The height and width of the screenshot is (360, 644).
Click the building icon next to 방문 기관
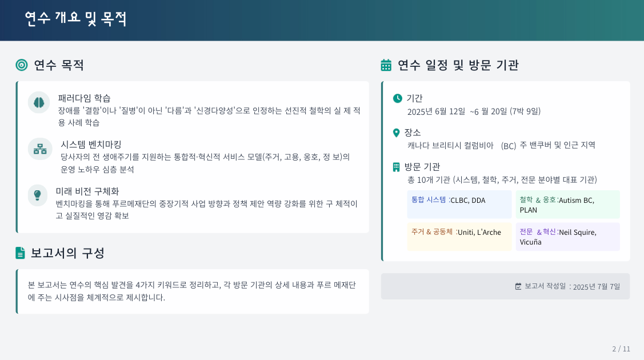(x=397, y=167)
